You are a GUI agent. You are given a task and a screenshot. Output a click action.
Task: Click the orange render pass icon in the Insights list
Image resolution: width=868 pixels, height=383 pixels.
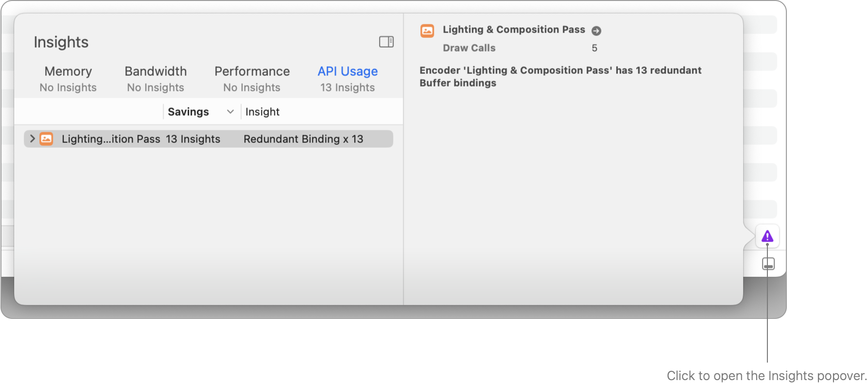pyautogui.click(x=46, y=139)
